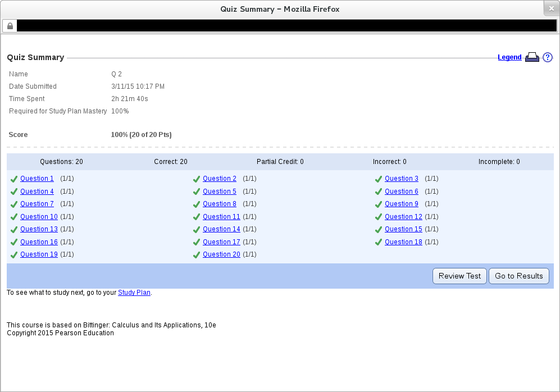This screenshot has width=560, height=392.
Task: Click the padlock icon in address bar
Action: [x=10, y=26]
